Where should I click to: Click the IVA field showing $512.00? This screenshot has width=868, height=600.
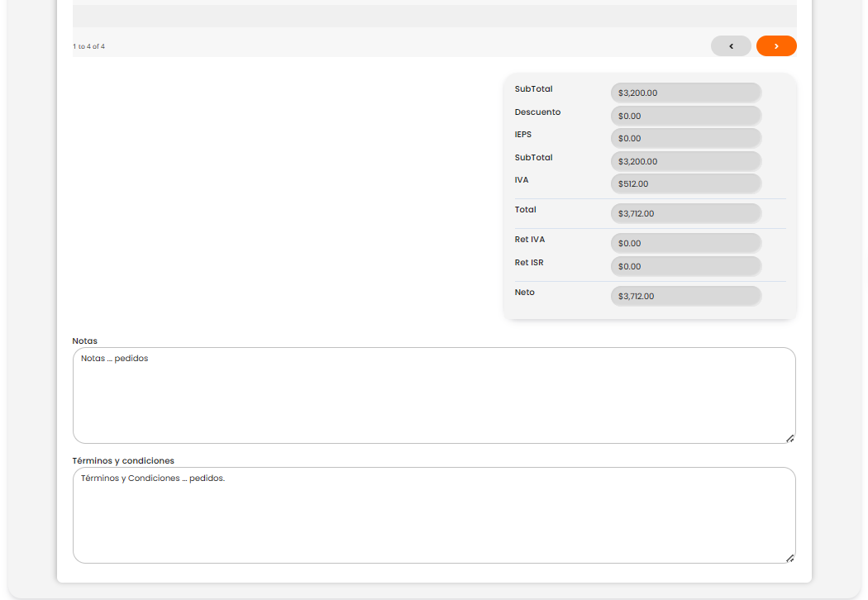[x=685, y=183]
